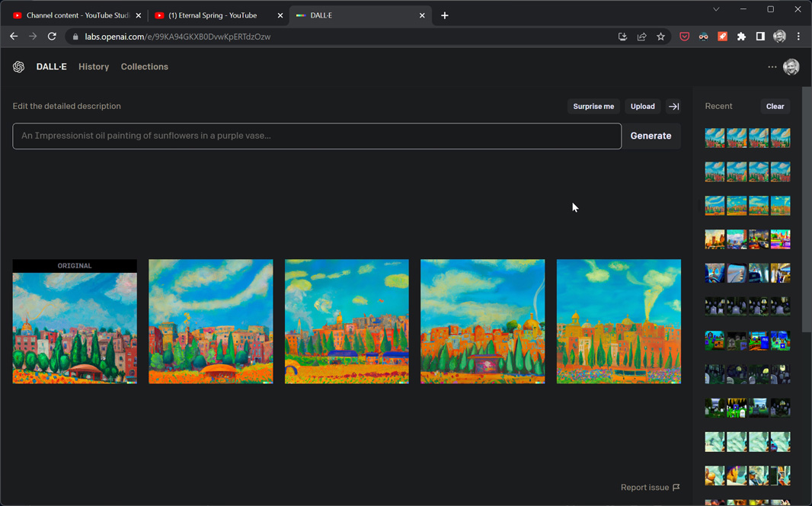
Task: Collapse the Recent sidebar with arrow icon
Action: (x=673, y=107)
